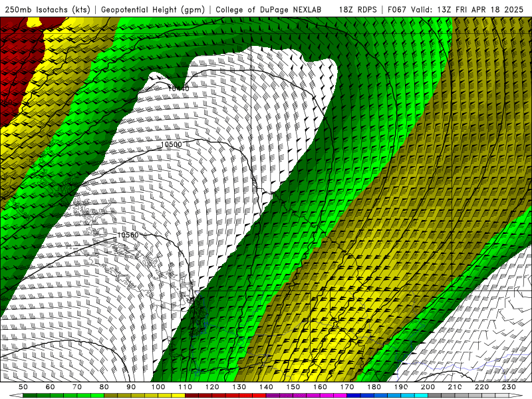Click the 10560 height contour label
Screen dimensions: 532x399
tap(128, 235)
